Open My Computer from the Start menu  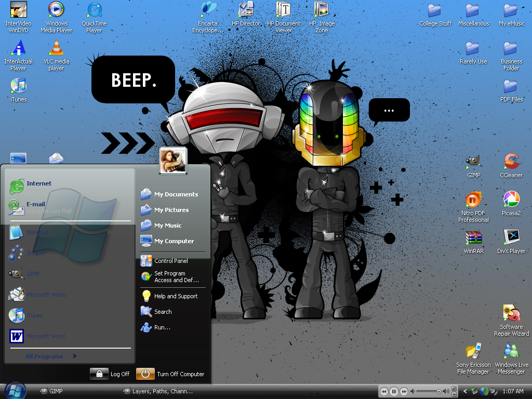pos(172,241)
